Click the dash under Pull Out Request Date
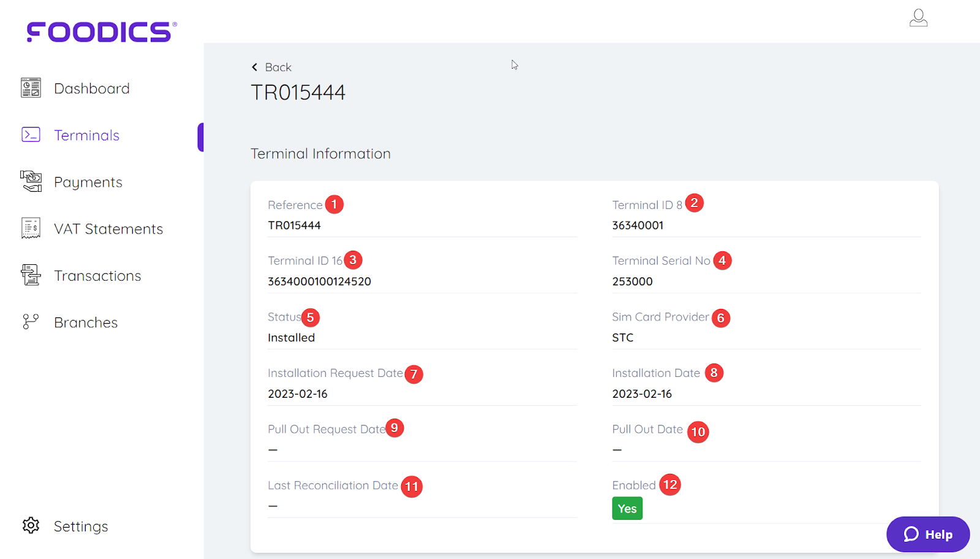Screen dimensions: 980x559 pyautogui.click(x=273, y=450)
